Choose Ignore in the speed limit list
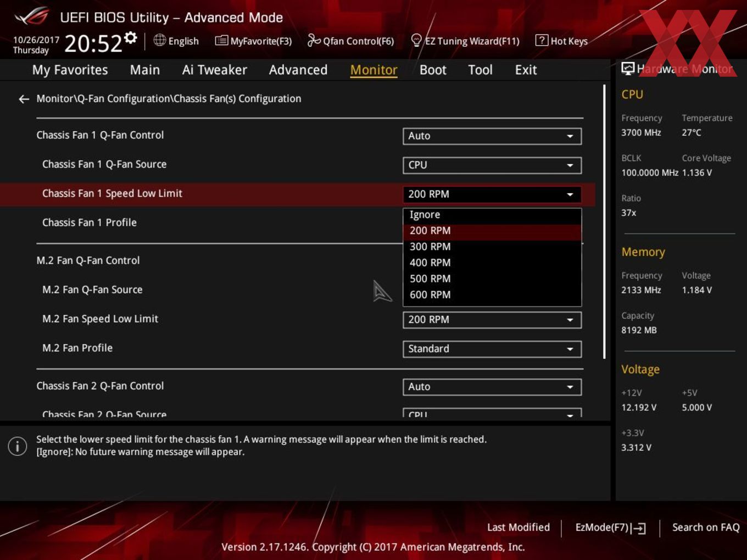The width and height of the screenshot is (747, 560). tap(492, 215)
